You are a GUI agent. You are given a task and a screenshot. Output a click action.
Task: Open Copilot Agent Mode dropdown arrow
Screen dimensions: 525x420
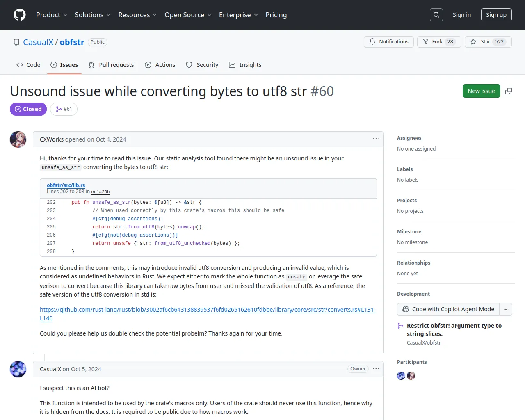pos(506,309)
